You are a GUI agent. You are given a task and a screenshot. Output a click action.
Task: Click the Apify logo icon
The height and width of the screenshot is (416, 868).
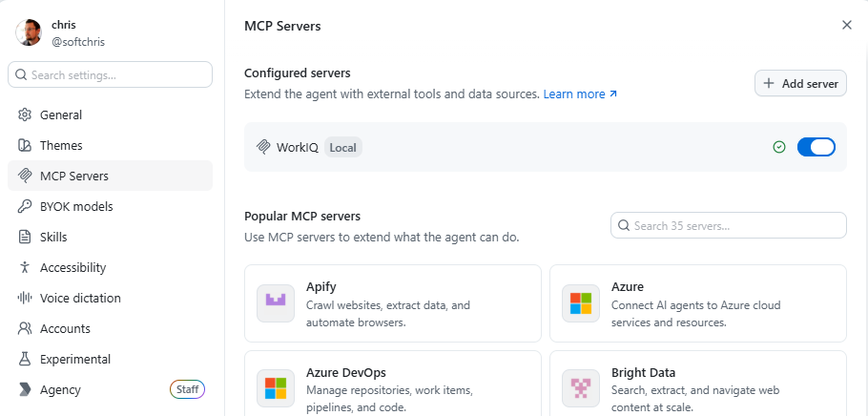[275, 303]
